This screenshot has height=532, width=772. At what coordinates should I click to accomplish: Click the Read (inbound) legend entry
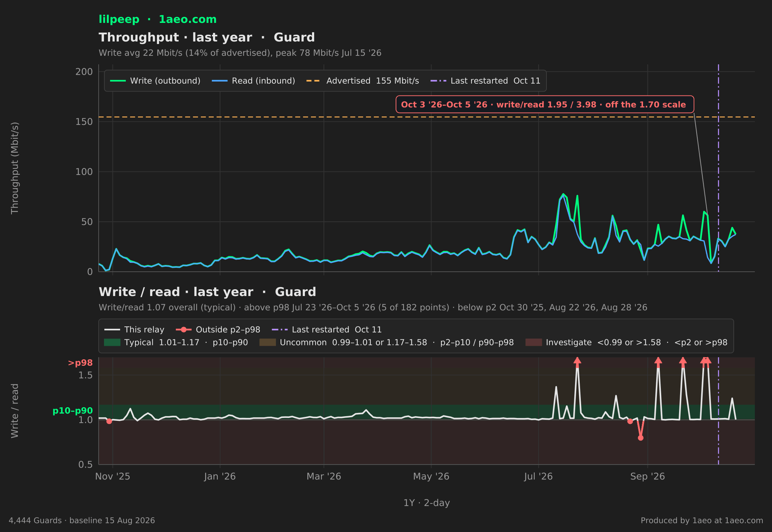[253, 81]
